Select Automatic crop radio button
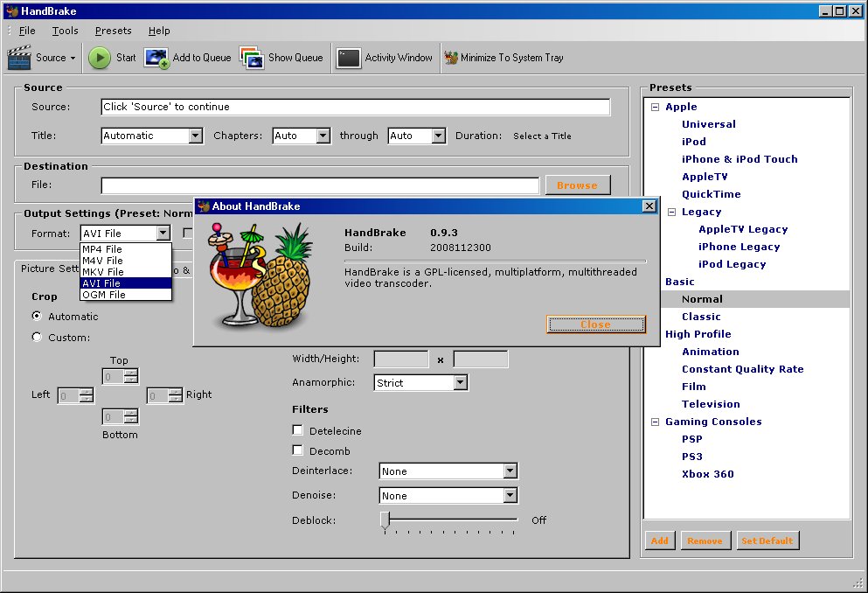 [x=37, y=316]
